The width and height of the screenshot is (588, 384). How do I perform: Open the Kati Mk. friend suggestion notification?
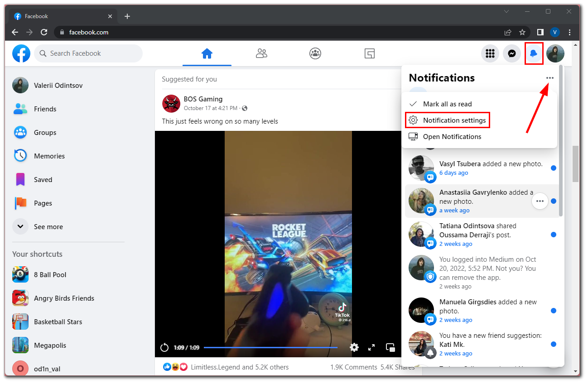pyautogui.click(x=482, y=344)
